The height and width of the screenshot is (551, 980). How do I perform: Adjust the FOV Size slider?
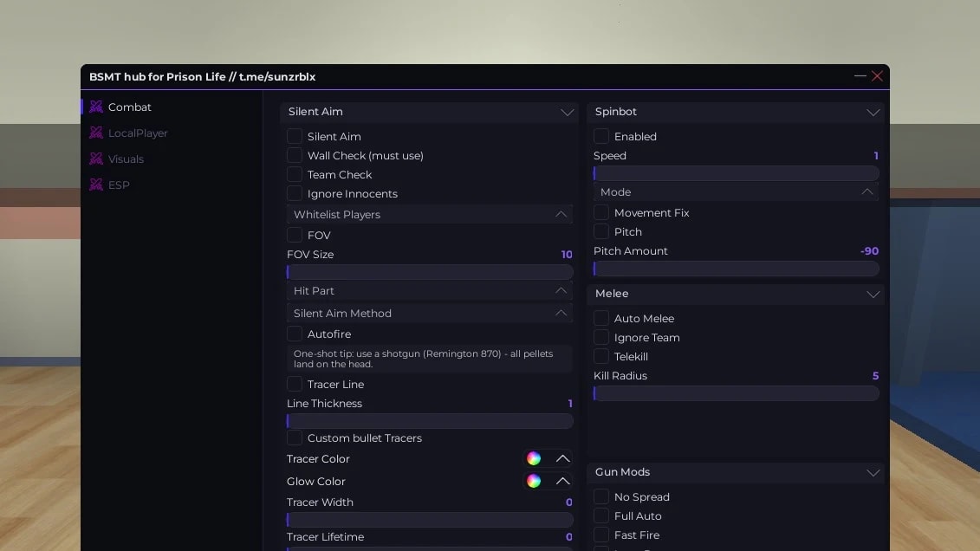click(430, 272)
